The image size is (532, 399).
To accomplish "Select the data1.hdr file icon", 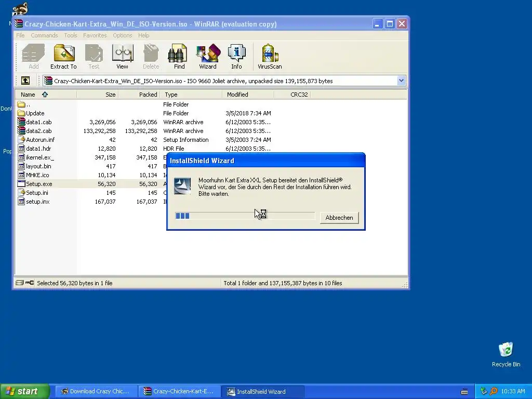I will coord(21,148).
